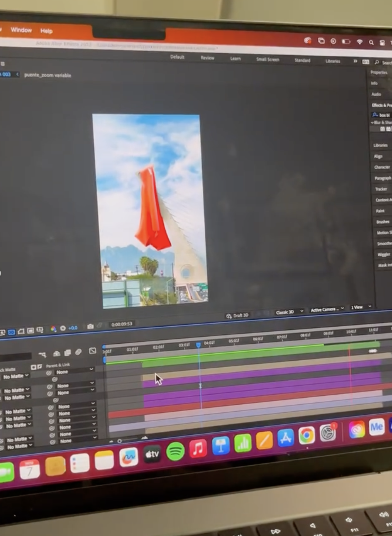Open the Window menu

pyautogui.click(x=21, y=30)
